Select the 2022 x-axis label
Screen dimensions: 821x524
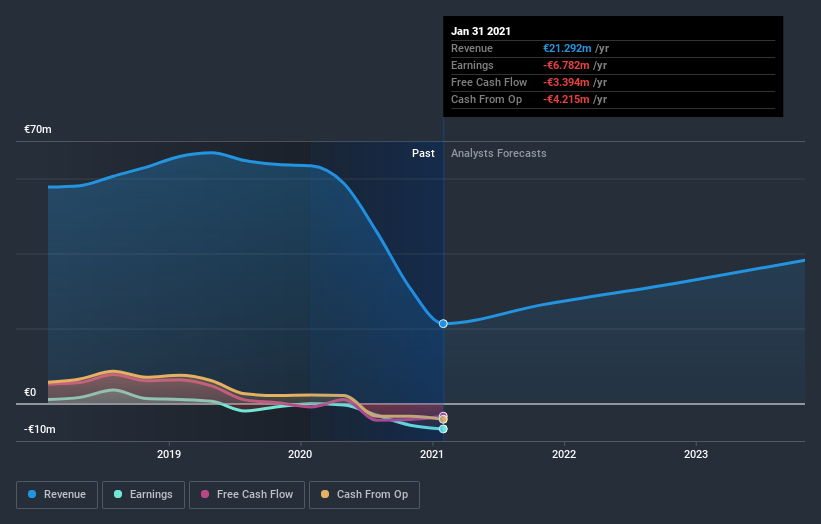pos(564,454)
